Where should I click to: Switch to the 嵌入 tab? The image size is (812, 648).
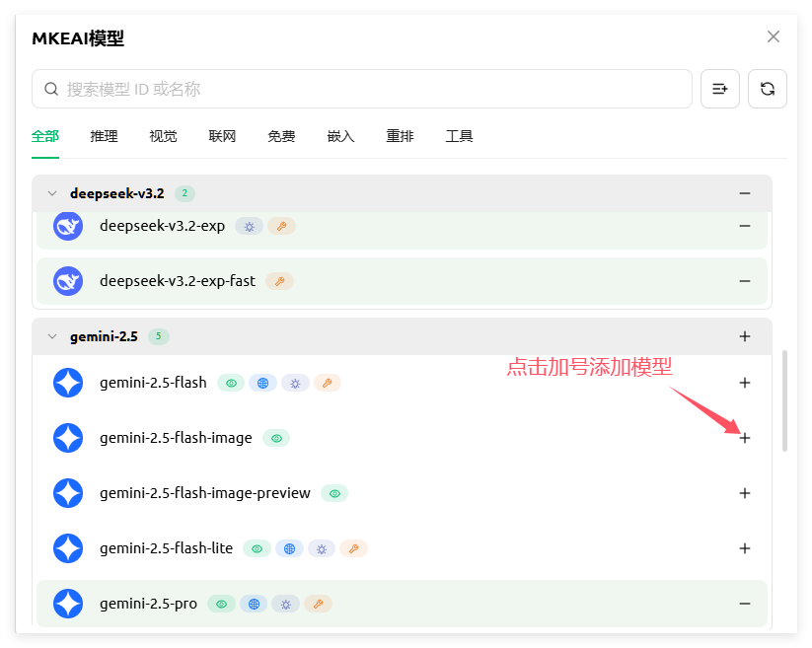[x=340, y=136]
